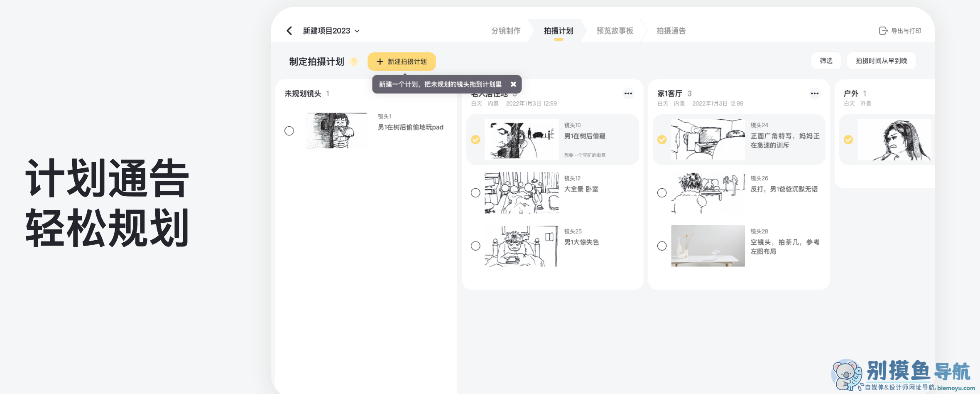Uncheck the selected shot 镜头10

(475, 140)
